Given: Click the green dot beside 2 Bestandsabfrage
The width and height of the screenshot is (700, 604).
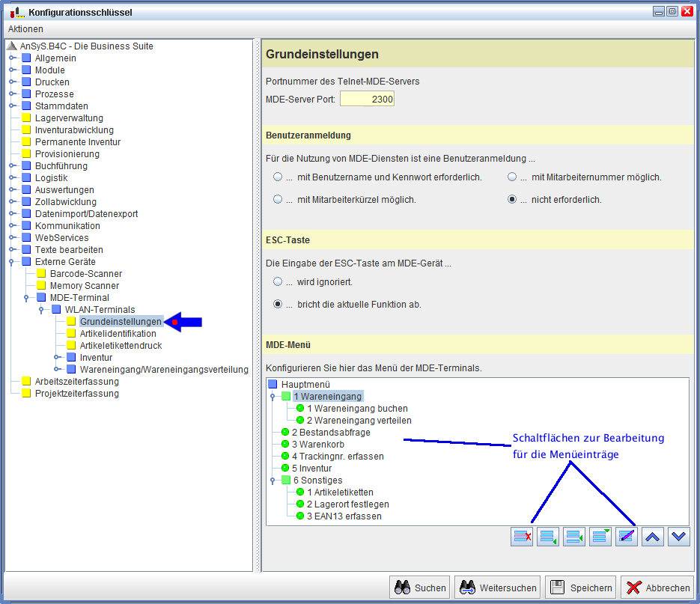Looking at the screenshot, I should point(284,433).
